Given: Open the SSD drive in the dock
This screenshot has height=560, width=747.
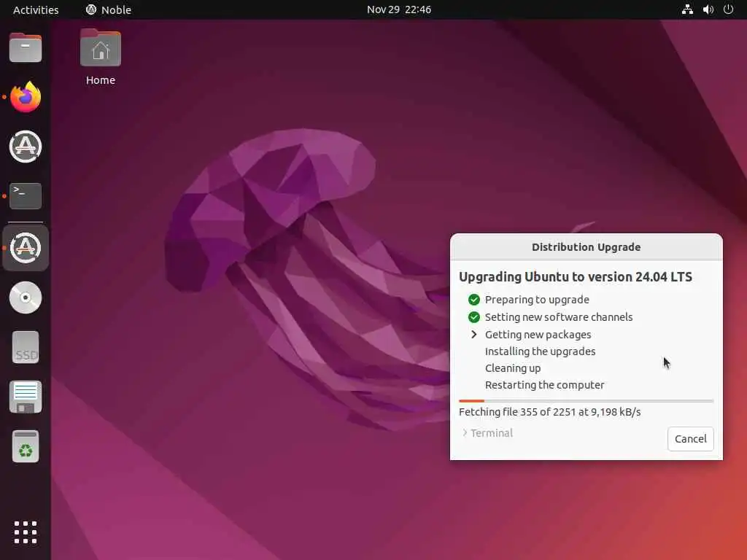Looking at the screenshot, I should pyautogui.click(x=26, y=347).
